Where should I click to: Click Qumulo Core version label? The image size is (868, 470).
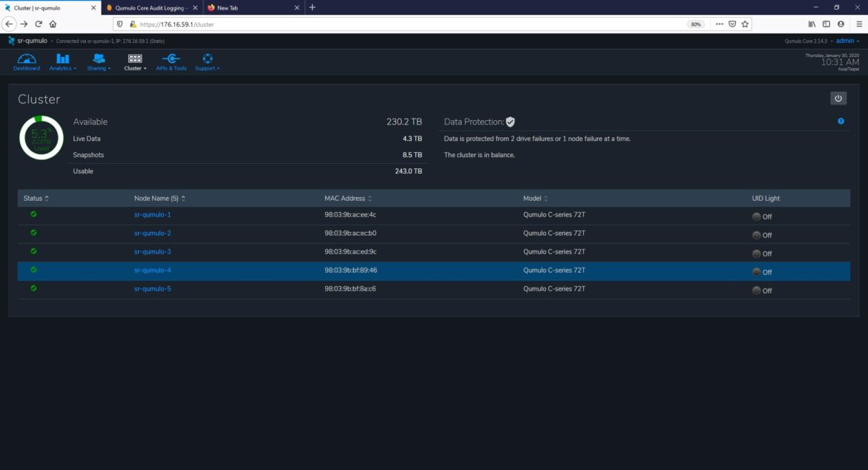point(806,42)
